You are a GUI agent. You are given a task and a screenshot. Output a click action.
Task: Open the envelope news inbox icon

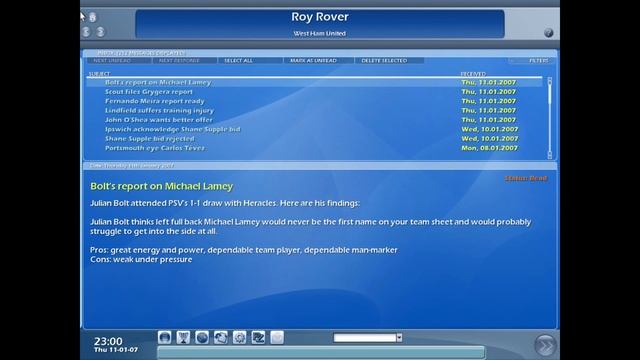pos(277,338)
